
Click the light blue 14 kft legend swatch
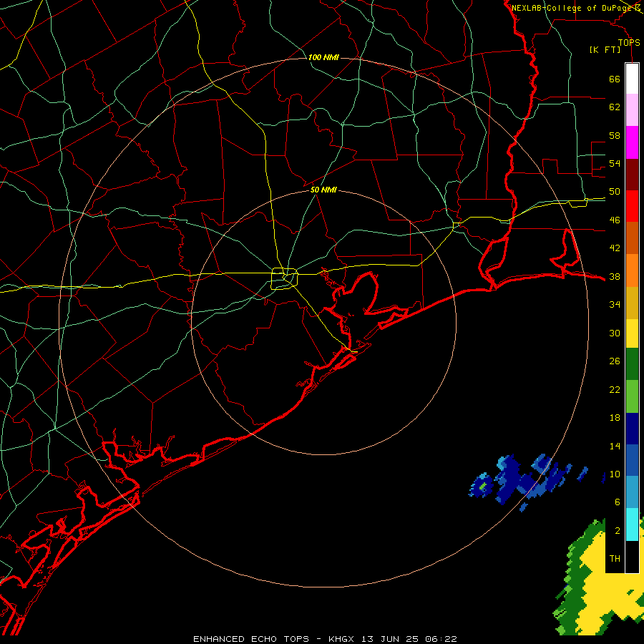click(632, 492)
